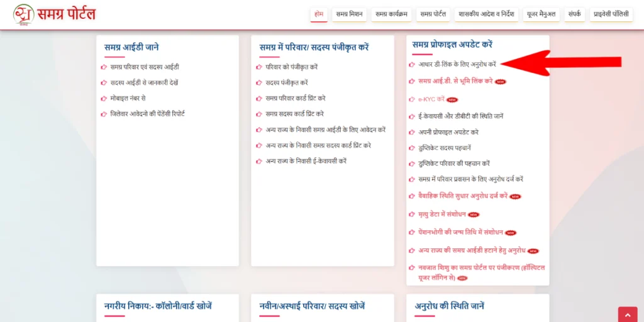Image resolution: width=644 pixels, height=322 pixels.
Task: Open समग्र परिवार एवं सदस्य आईडी link
Action: pyautogui.click(x=145, y=67)
